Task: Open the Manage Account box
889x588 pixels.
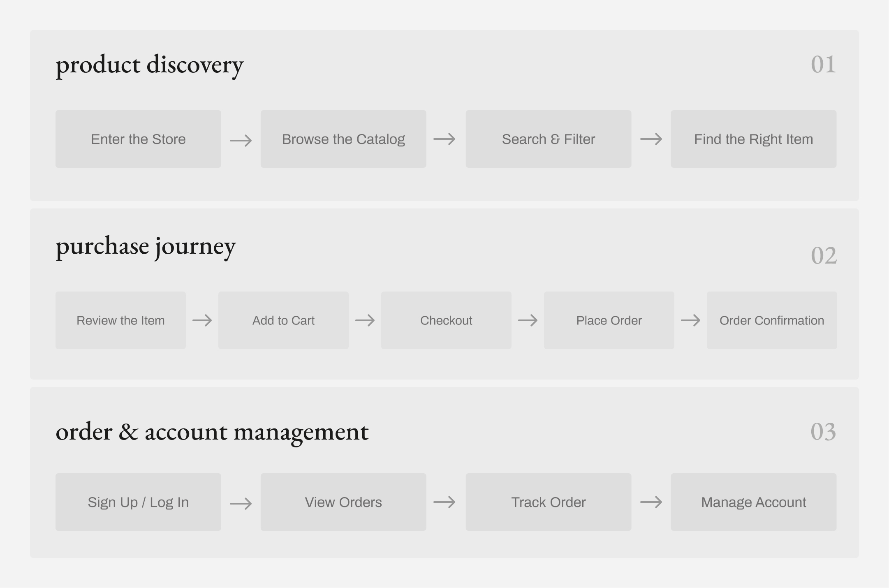Action: click(754, 502)
